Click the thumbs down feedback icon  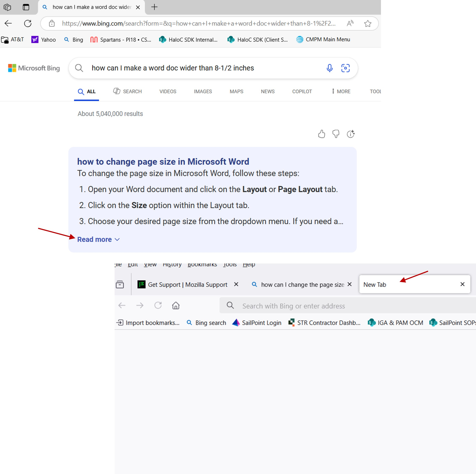336,134
